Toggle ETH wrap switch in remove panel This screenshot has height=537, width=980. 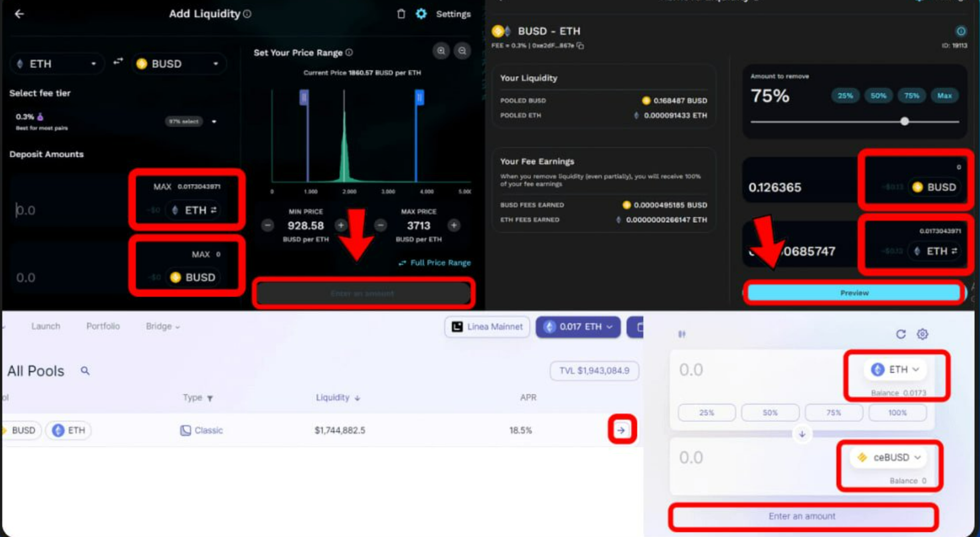point(954,251)
